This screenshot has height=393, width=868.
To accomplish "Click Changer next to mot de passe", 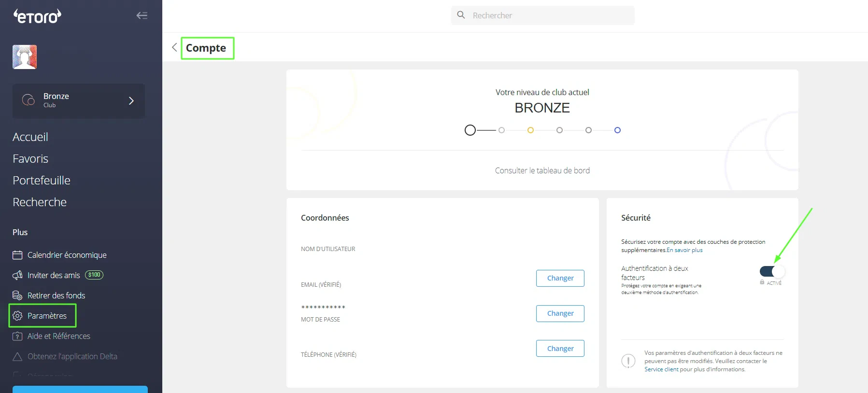I will [560, 313].
